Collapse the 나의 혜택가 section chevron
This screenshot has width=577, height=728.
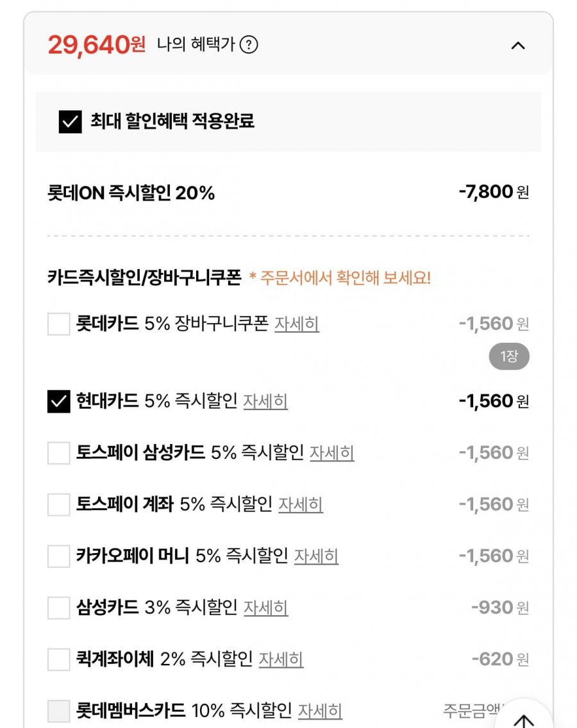[518, 45]
